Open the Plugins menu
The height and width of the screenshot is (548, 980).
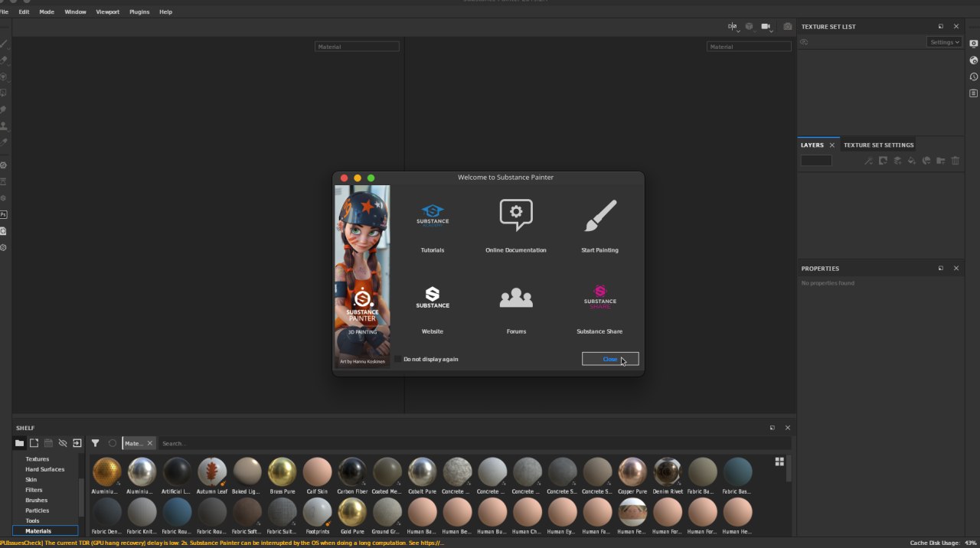coord(139,12)
